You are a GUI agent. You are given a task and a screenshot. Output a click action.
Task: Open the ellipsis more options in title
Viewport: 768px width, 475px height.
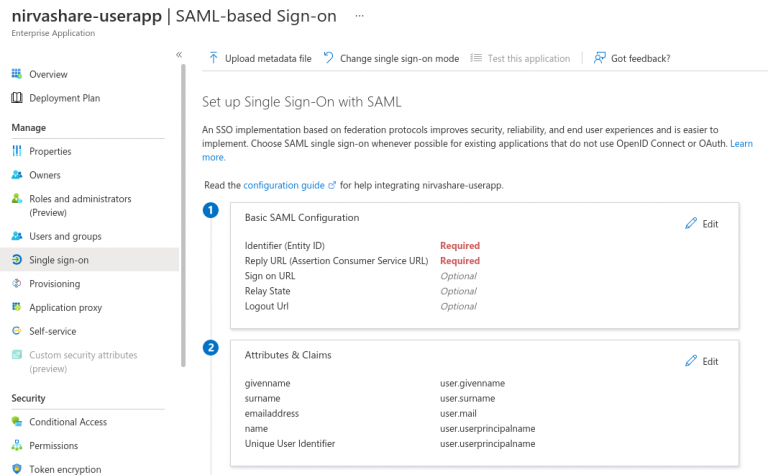[x=360, y=16]
